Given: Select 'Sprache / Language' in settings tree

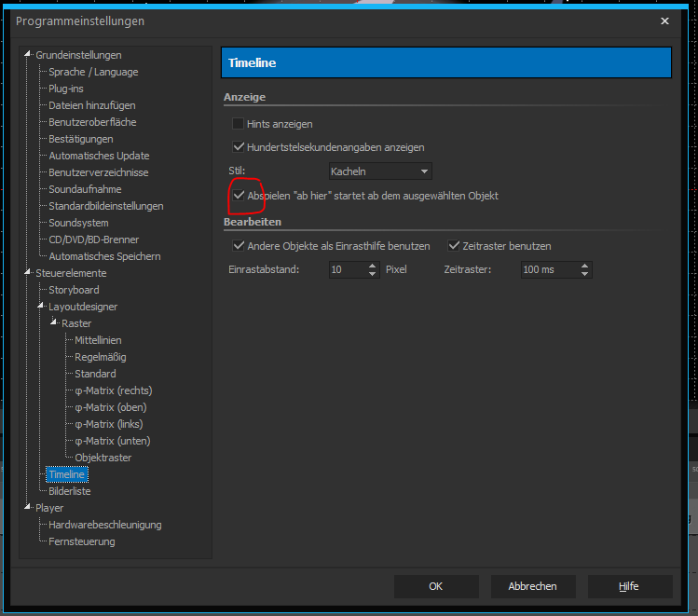Looking at the screenshot, I should [93, 72].
